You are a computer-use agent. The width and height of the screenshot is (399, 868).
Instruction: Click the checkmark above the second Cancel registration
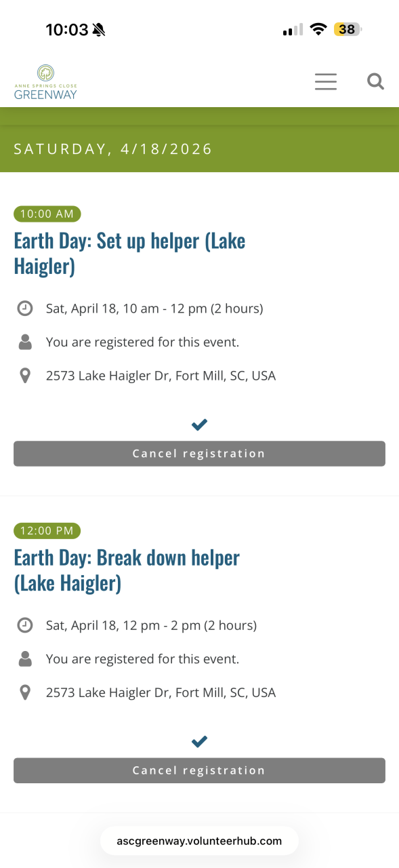coord(199,742)
